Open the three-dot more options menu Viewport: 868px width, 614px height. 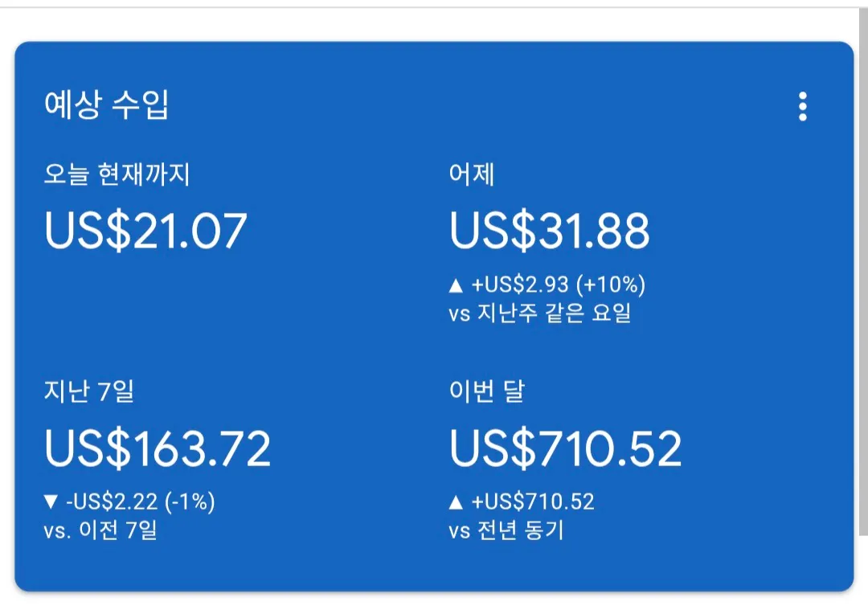pos(802,107)
